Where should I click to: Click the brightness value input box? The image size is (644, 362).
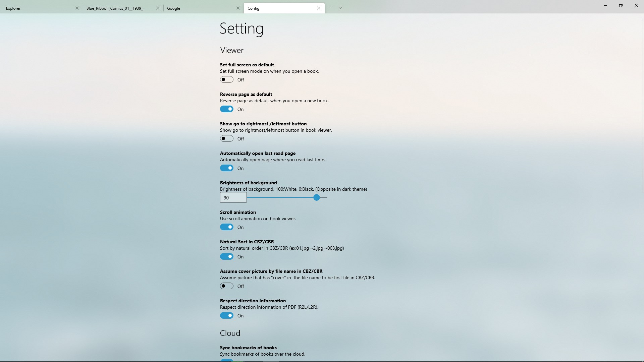click(x=233, y=198)
